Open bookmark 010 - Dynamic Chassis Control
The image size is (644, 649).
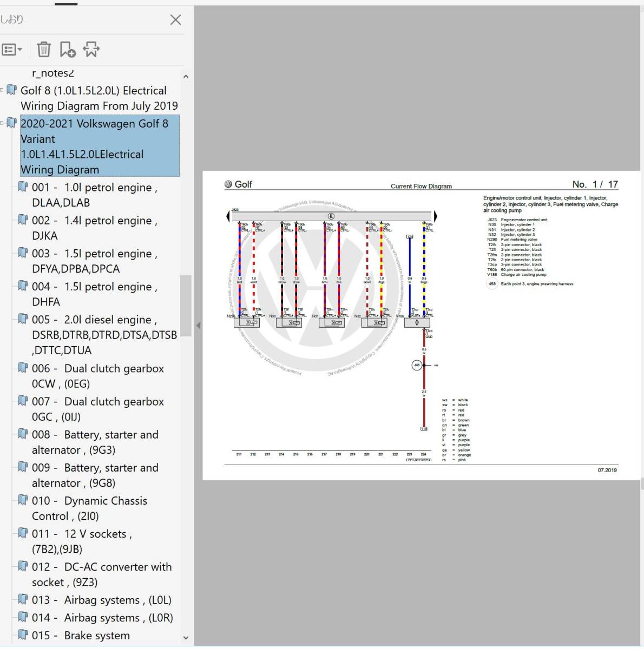tap(89, 508)
